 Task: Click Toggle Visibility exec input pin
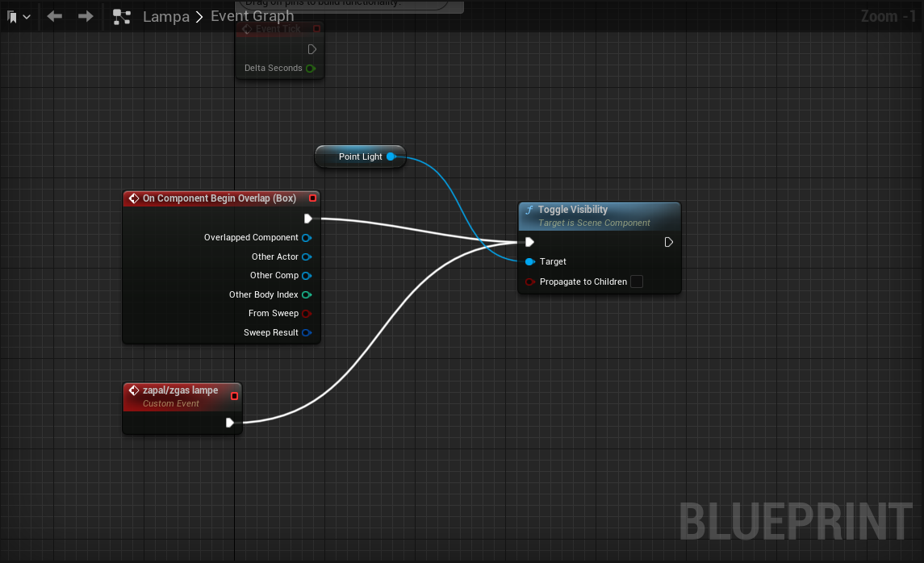(x=529, y=242)
